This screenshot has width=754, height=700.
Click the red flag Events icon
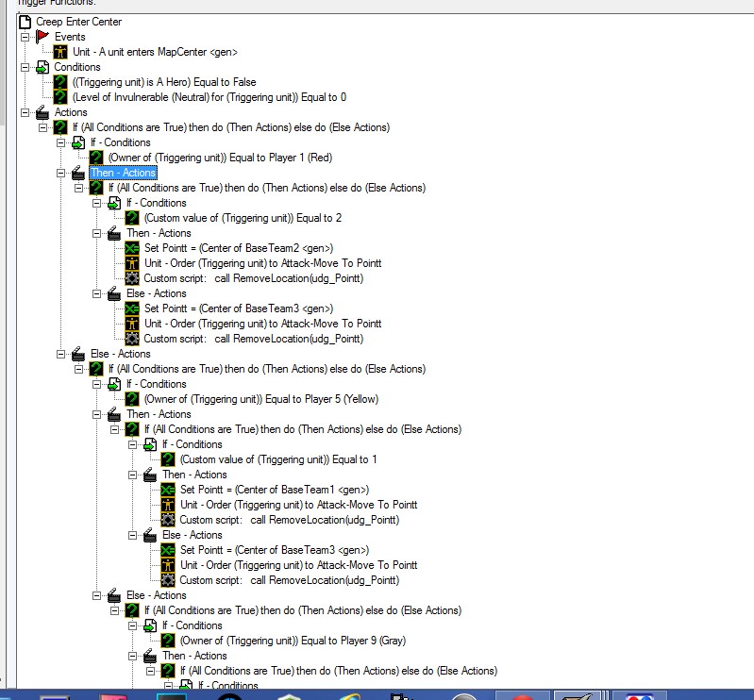click(x=42, y=37)
